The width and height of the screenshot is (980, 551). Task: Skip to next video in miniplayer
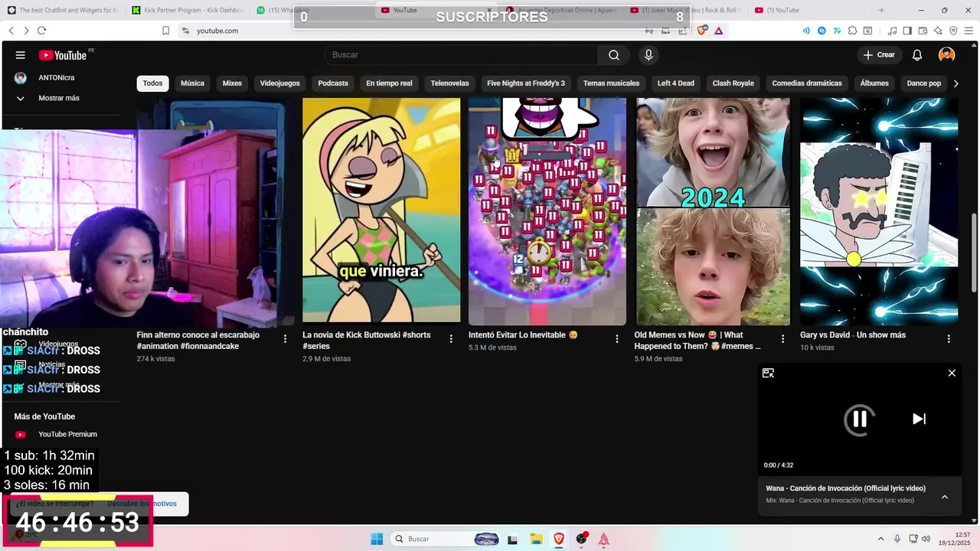919,419
